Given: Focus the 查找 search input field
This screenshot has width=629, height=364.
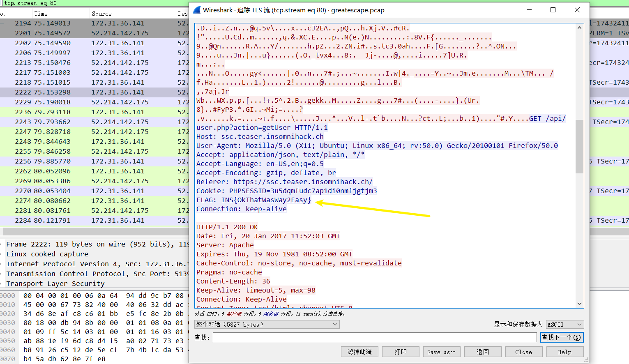Looking at the screenshot, I should coord(375,337).
